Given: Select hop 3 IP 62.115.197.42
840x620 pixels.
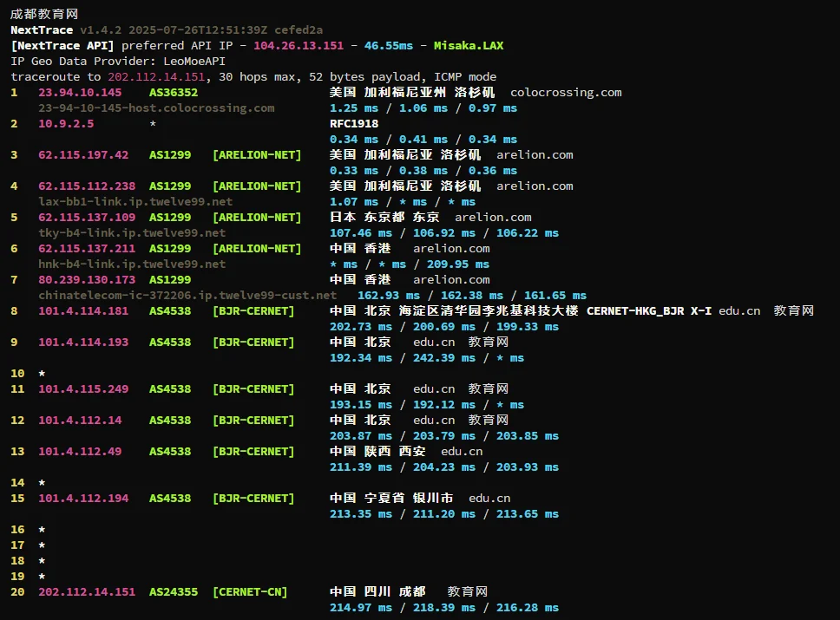Looking at the screenshot, I should point(83,155).
